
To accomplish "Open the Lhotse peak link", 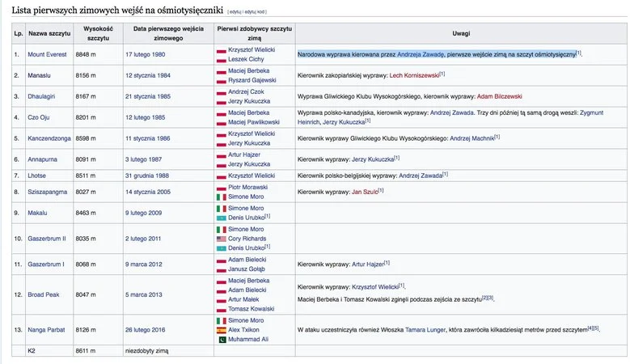I will coord(36,176).
